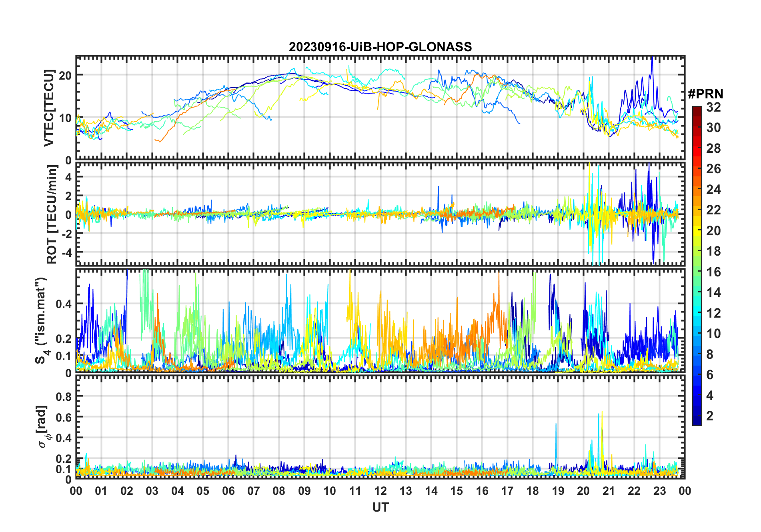Select the UT x-axis label
Image resolution: width=761 pixels, height=532 pixels.
pos(380,508)
